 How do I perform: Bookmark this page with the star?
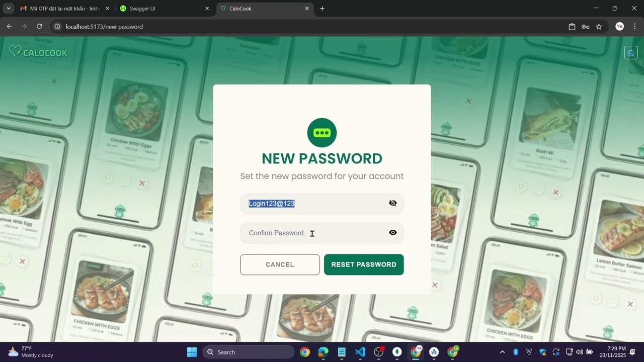599,27
